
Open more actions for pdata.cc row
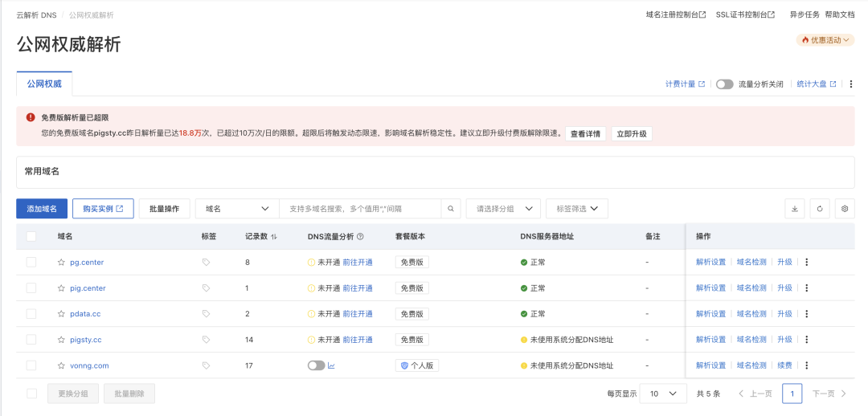point(807,314)
